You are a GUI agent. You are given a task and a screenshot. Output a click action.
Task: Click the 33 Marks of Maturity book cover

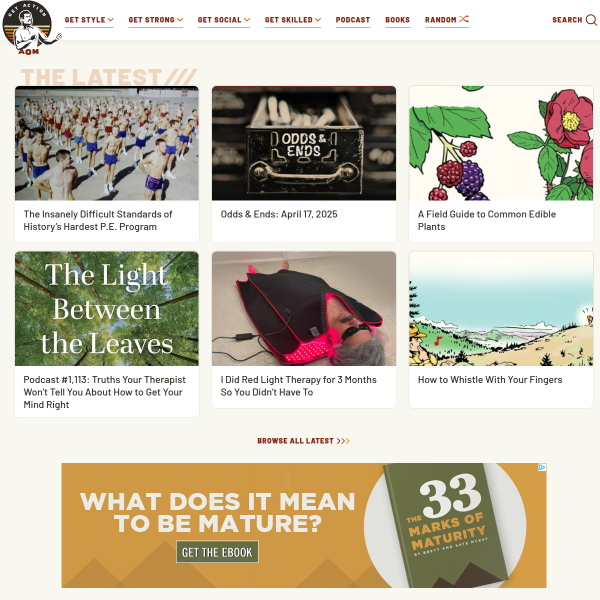pos(446,525)
